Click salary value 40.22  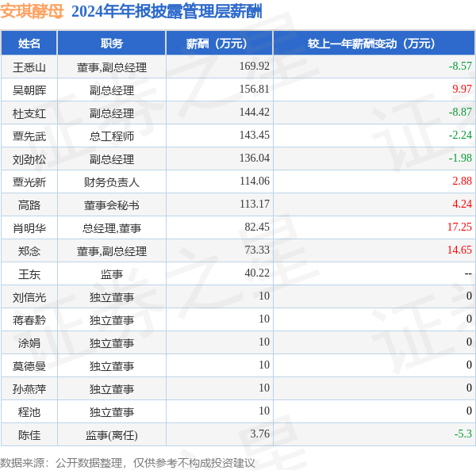pos(257,273)
